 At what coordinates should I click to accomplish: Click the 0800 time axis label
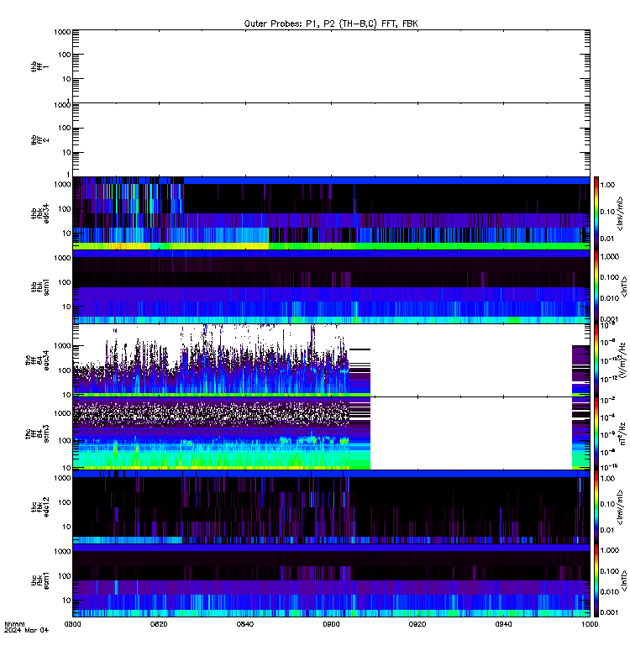pyautogui.click(x=73, y=624)
